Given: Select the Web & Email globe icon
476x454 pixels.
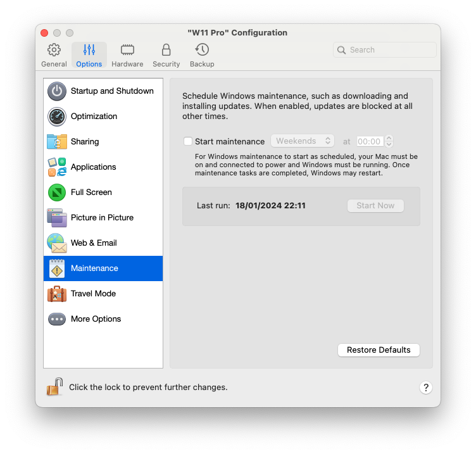Looking at the screenshot, I should (x=57, y=243).
